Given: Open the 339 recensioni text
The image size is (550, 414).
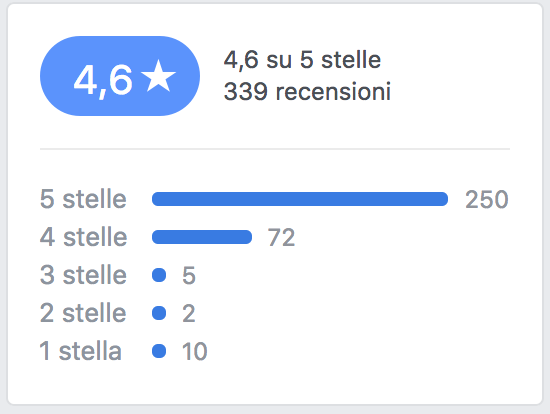Looking at the screenshot, I should 307,92.
